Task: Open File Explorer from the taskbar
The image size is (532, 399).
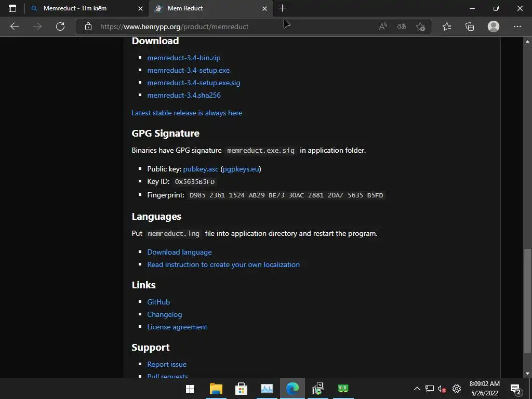Action: point(216,389)
